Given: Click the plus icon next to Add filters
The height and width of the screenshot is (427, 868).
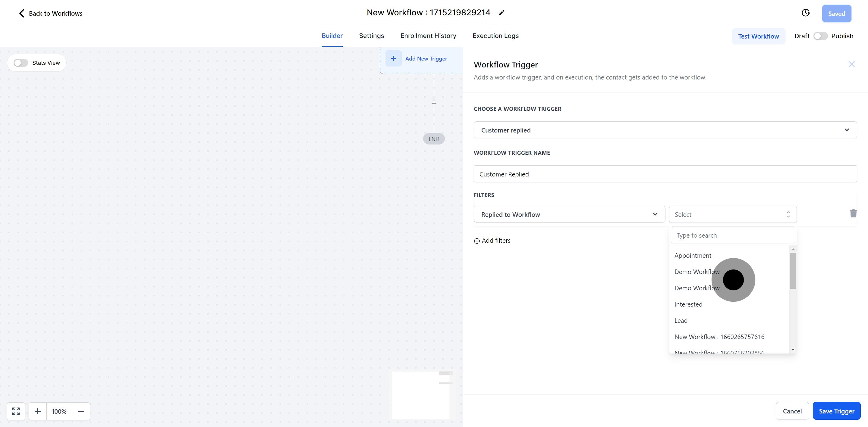Looking at the screenshot, I should coord(477,240).
